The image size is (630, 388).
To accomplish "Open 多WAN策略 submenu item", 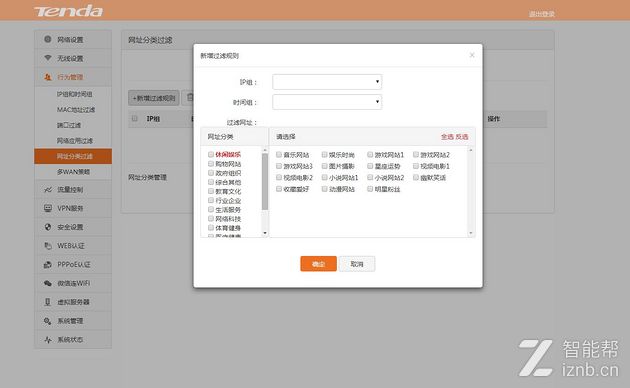I will point(73,172).
